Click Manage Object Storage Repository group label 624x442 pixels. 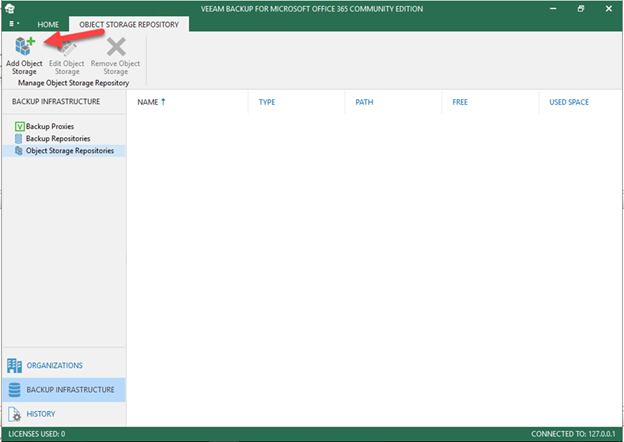point(74,83)
